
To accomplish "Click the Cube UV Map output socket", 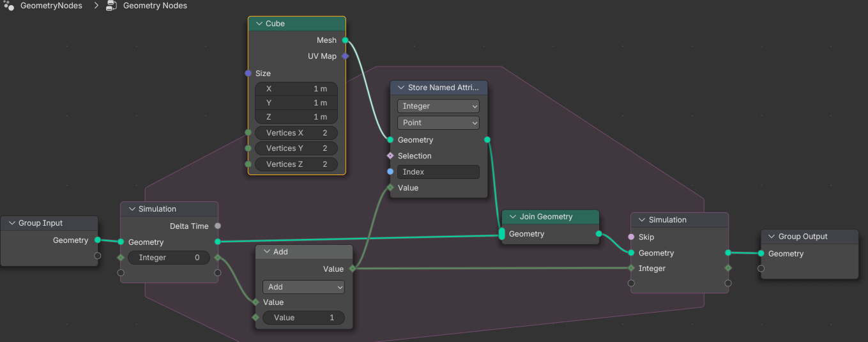I will [x=345, y=56].
